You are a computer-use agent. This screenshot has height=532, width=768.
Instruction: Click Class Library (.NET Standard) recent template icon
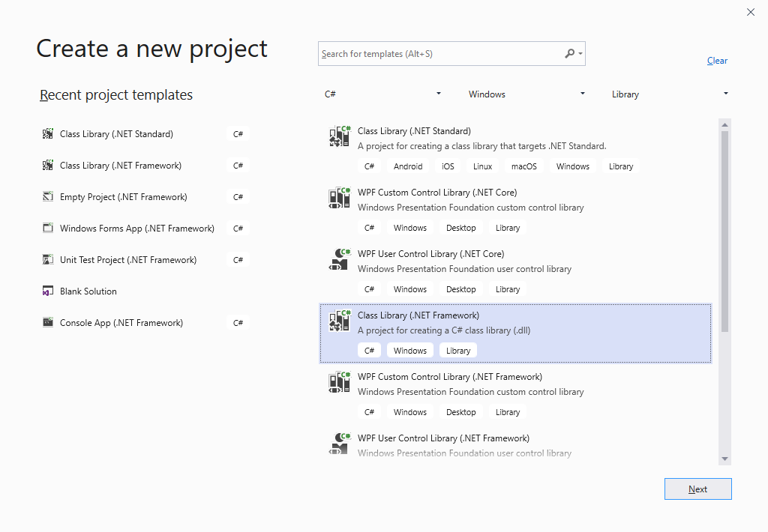click(48, 134)
